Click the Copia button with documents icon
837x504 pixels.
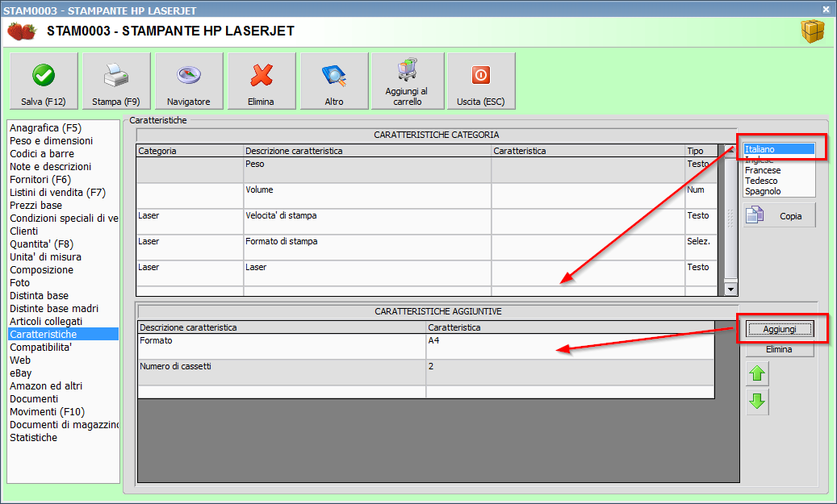(x=780, y=215)
